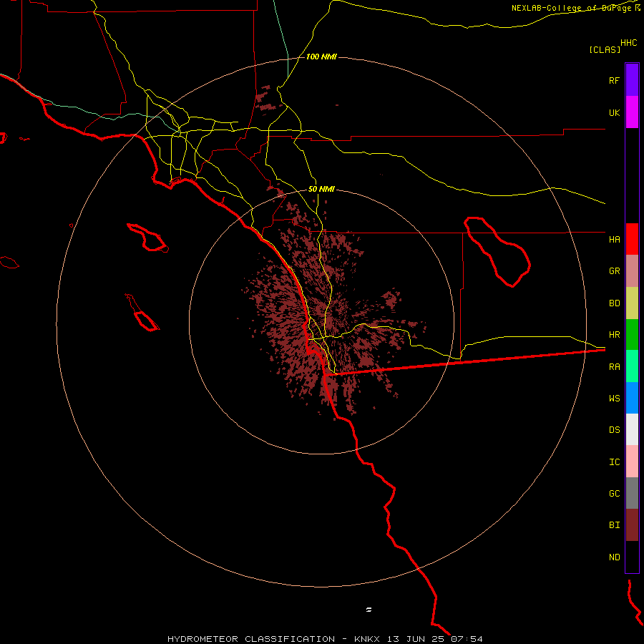
Task: Click the HR legend label
Action: tap(614, 335)
